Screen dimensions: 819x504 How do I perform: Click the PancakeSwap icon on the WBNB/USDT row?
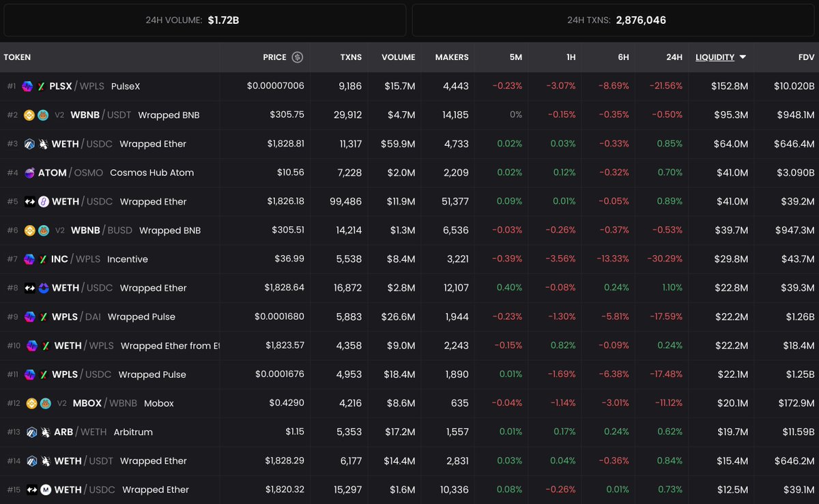coord(42,115)
